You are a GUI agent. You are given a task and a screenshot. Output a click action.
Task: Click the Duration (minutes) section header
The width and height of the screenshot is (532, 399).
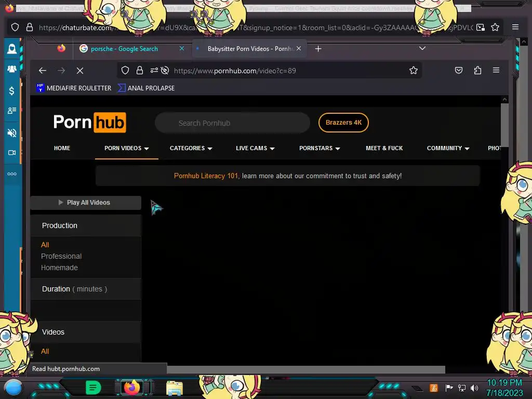(86, 289)
